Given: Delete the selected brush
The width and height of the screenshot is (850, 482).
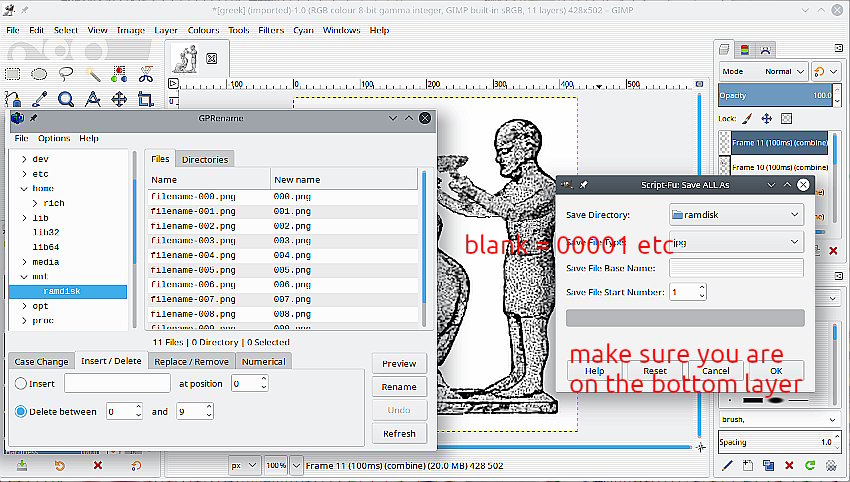Looking at the screenshot, I should coord(789,465).
